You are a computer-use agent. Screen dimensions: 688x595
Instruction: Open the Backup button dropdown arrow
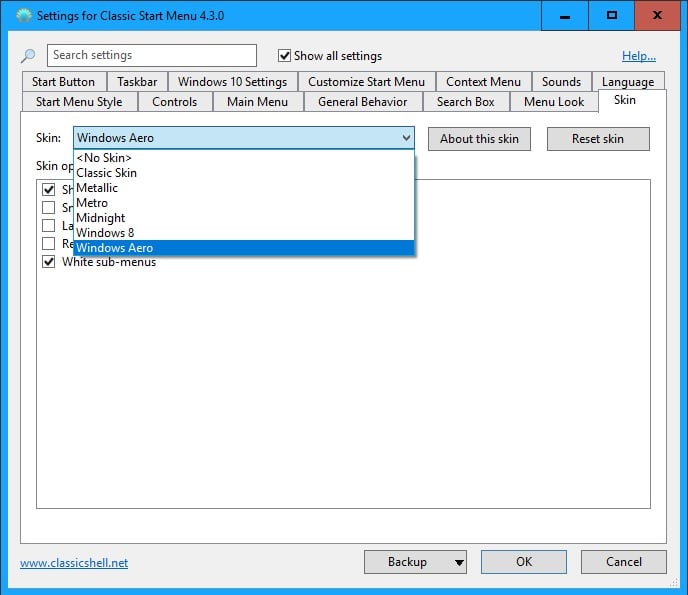click(459, 562)
